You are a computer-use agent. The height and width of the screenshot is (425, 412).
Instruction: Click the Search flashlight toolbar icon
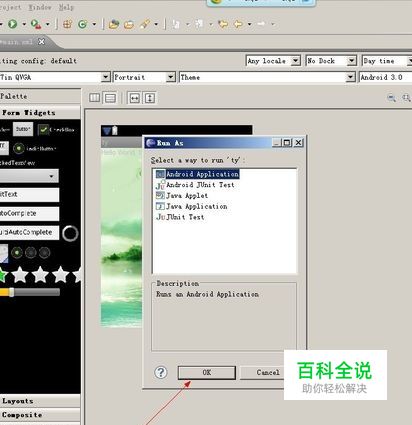click(145, 24)
